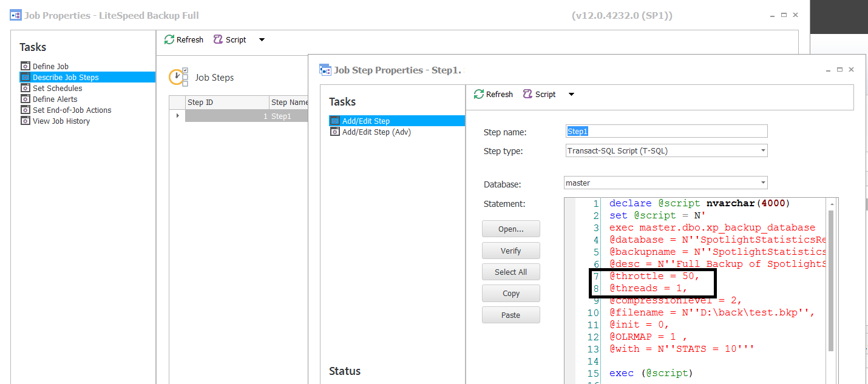Expand the Step1 row indicator arrow
This screenshot has height=384, width=868.
[177, 115]
